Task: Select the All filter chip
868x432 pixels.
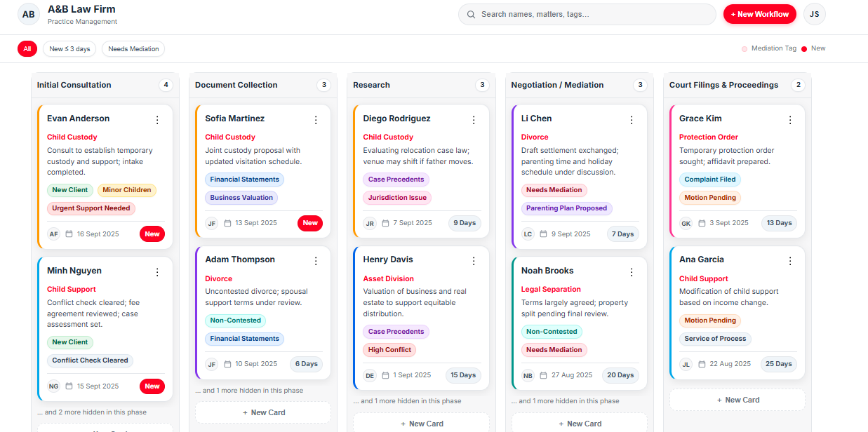Action: coord(27,49)
